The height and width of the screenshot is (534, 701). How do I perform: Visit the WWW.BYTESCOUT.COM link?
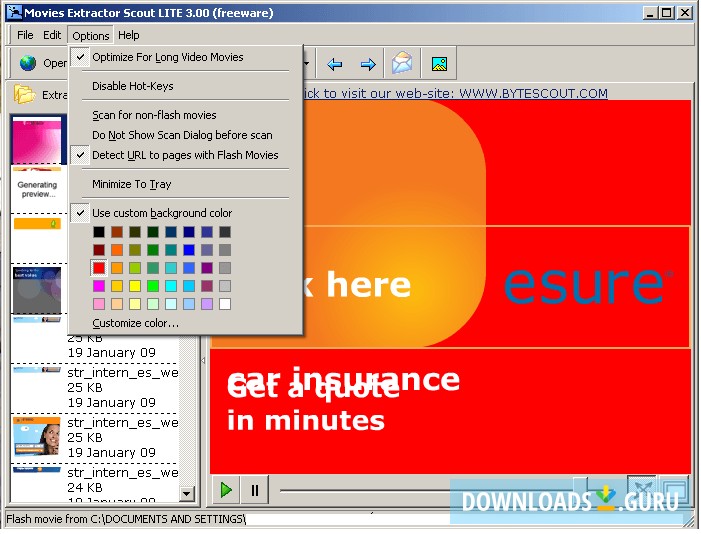(533, 93)
